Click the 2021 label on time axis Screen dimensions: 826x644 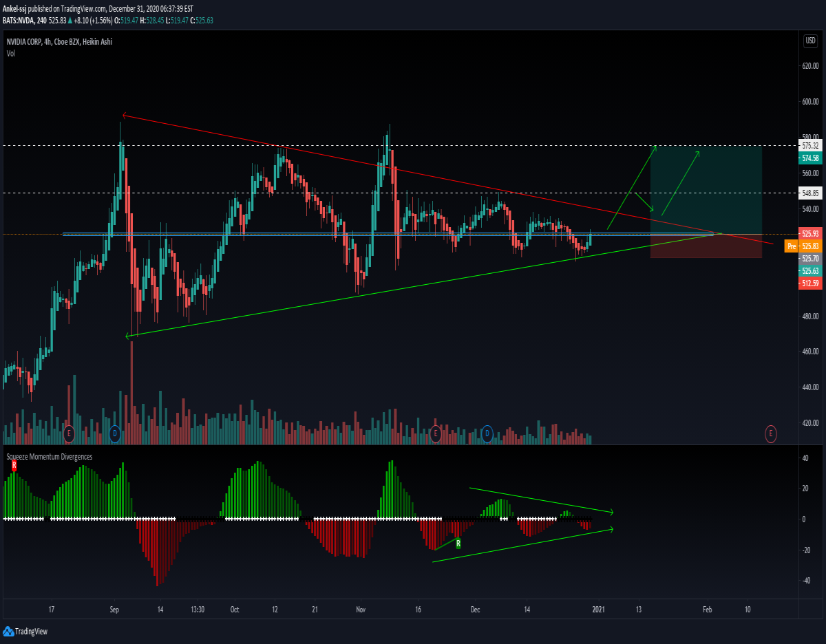tap(598, 610)
